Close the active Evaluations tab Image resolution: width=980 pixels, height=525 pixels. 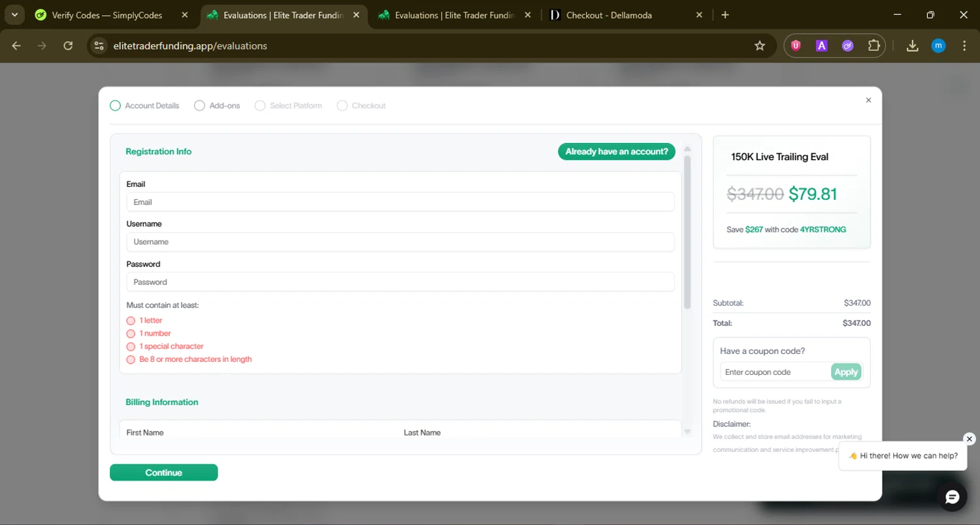[357, 15]
